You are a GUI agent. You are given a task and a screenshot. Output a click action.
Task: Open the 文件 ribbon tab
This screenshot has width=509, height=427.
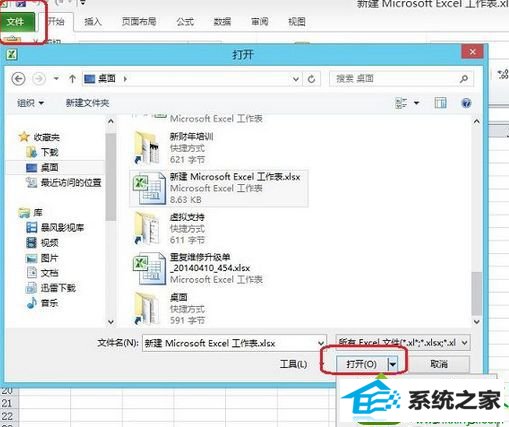(x=17, y=22)
